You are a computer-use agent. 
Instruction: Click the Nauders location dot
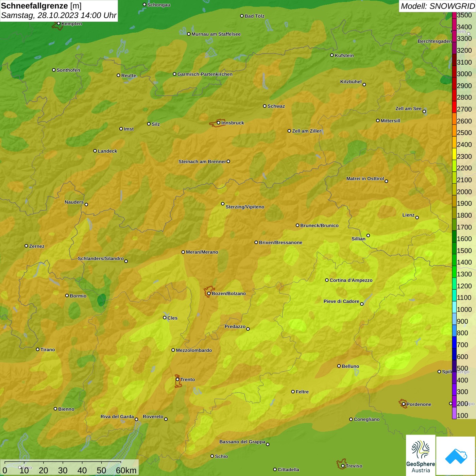pyautogui.click(x=86, y=204)
